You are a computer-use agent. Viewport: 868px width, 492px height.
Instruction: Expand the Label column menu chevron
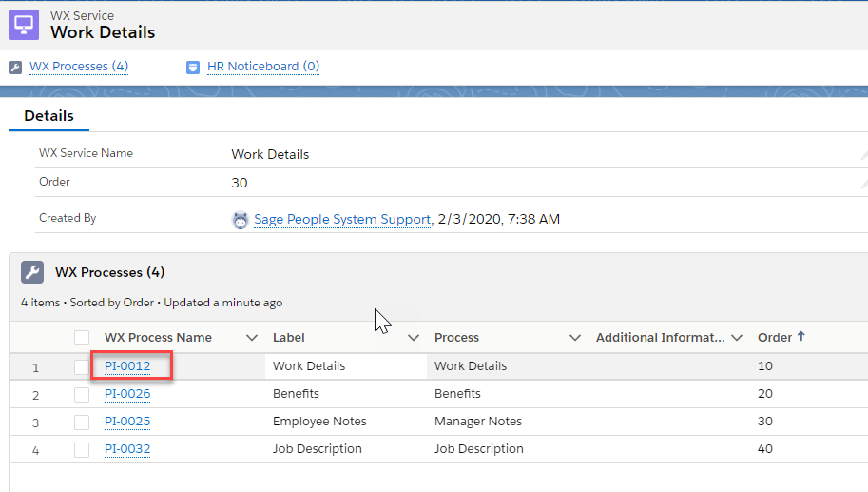pos(414,338)
